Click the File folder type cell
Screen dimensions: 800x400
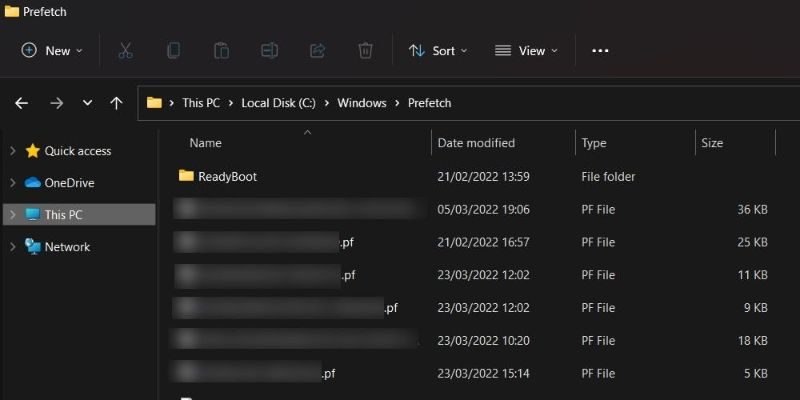point(608,177)
